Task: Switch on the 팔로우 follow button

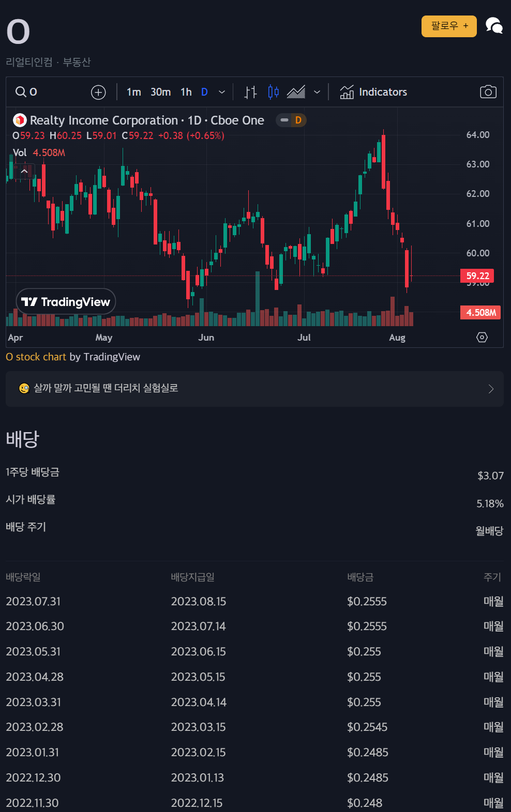Action: [448, 26]
